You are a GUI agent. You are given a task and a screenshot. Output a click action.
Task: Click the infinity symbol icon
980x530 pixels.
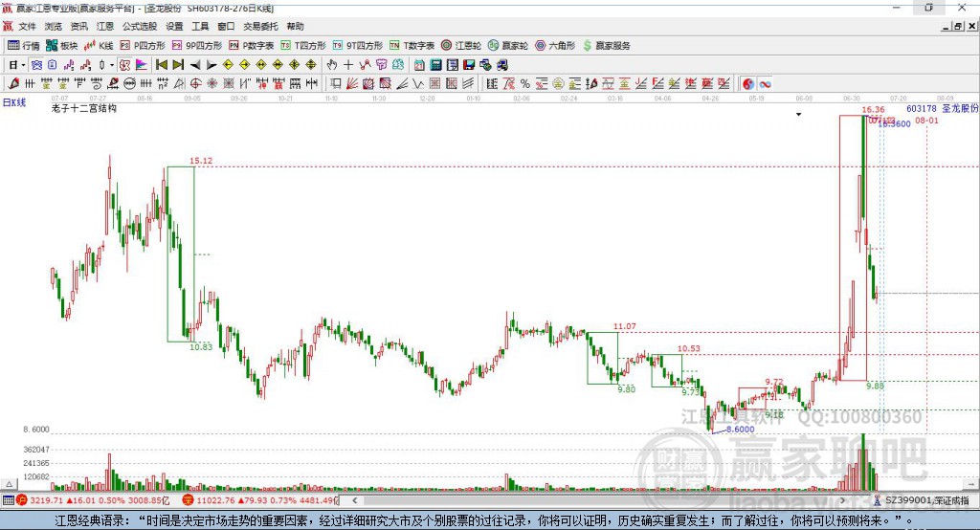766,84
